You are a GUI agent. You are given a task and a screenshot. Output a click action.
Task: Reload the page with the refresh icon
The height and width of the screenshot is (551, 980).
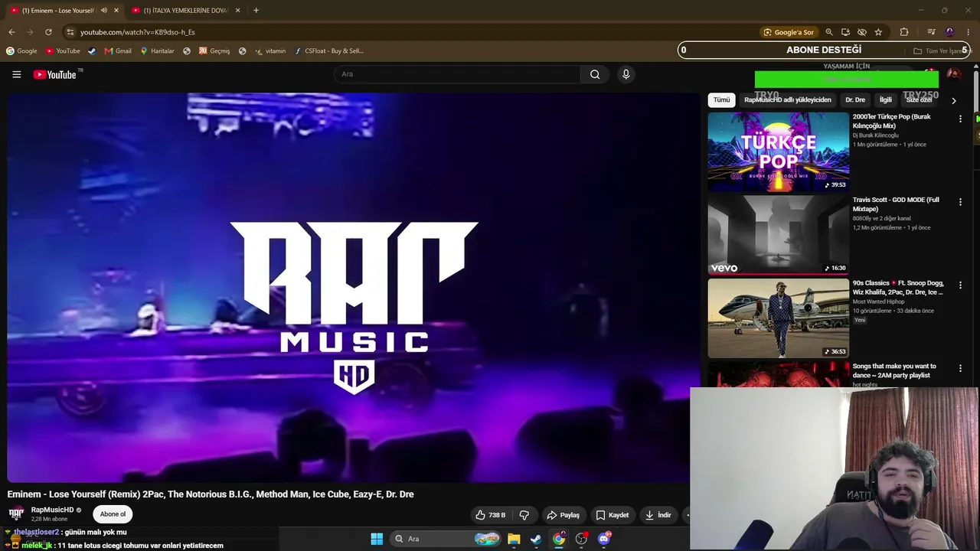(x=48, y=32)
